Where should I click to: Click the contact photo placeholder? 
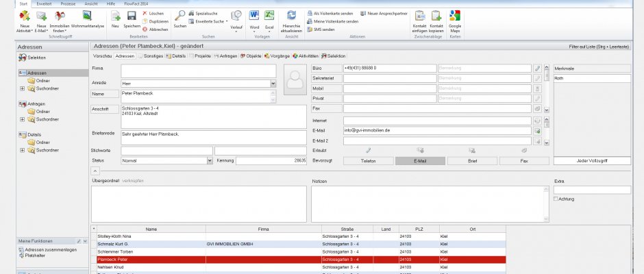(x=295, y=81)
